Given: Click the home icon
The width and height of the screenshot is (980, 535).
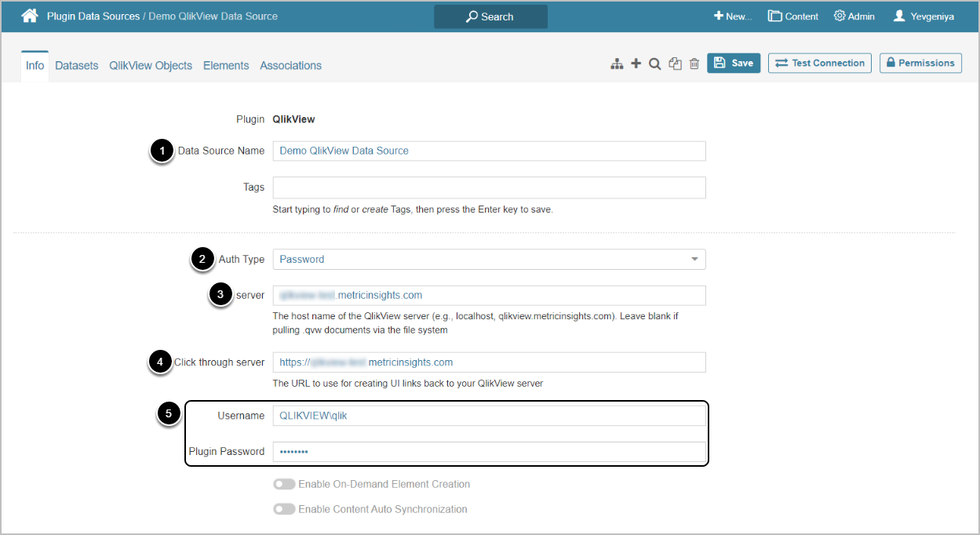Looking at the screenshot, I should click(x=30, y=16).
